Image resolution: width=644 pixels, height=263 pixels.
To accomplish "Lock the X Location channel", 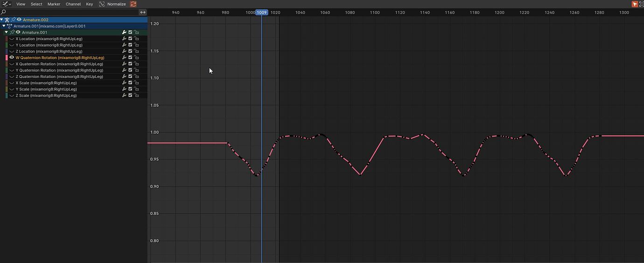I will coord(136,39).
